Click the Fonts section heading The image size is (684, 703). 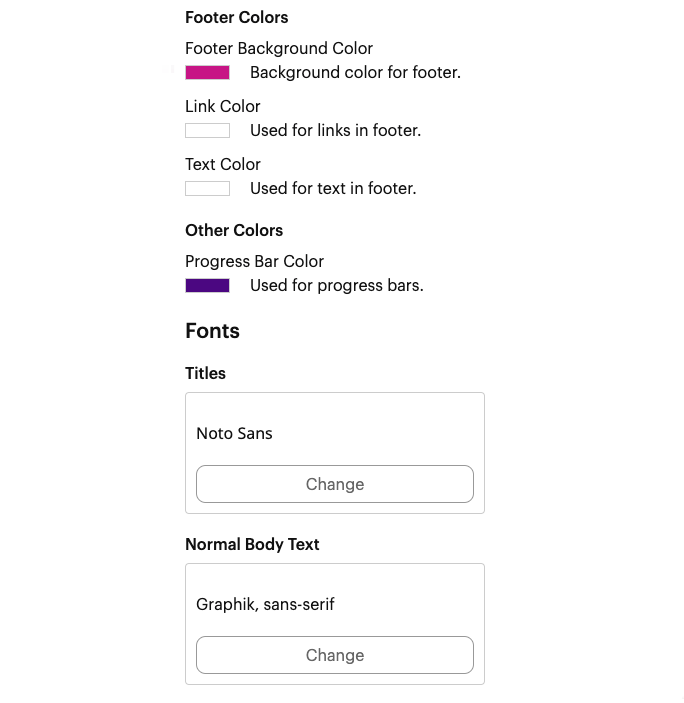212,331
